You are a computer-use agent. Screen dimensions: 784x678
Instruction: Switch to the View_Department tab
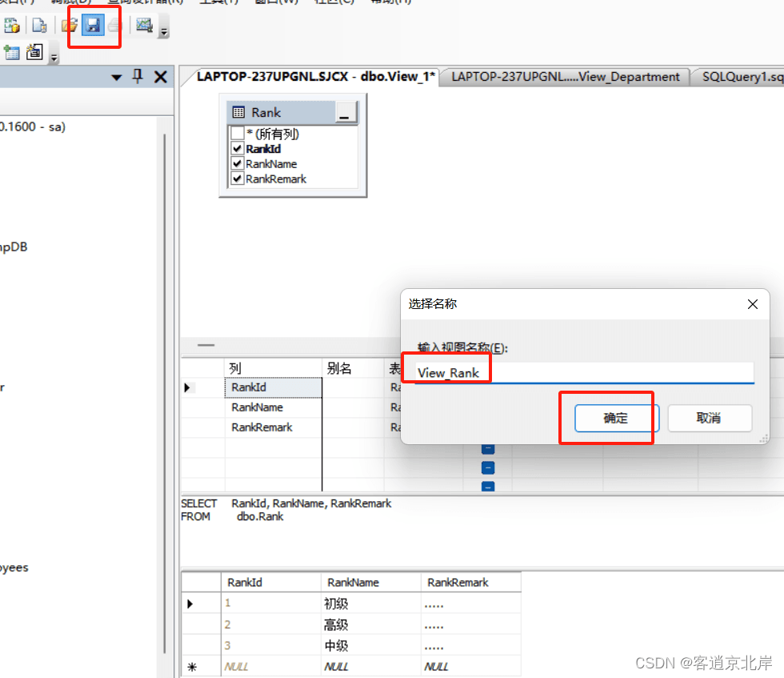tap(566, 77)
